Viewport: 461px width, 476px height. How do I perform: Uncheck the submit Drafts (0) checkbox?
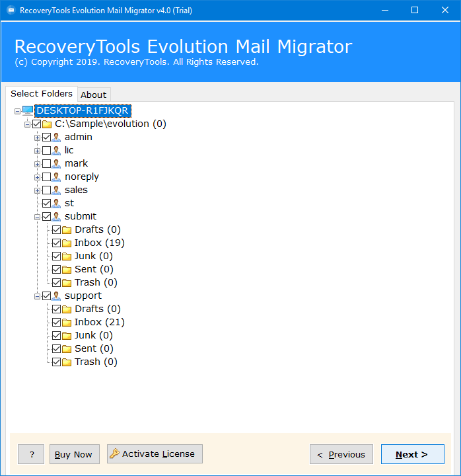tap(56, 230)
